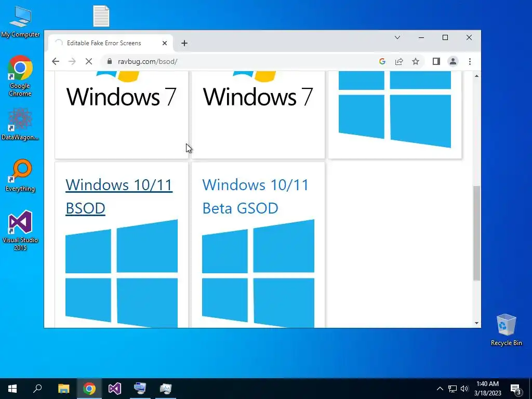Bookmark this page with the star icon
This screenshot has width=532, height=399.
pyautogui.click(x=416, y=61)
